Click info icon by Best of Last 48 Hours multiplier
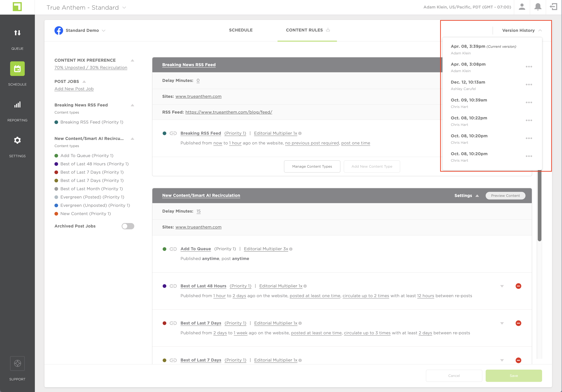 pyautogui.click(x=305, y=286)
